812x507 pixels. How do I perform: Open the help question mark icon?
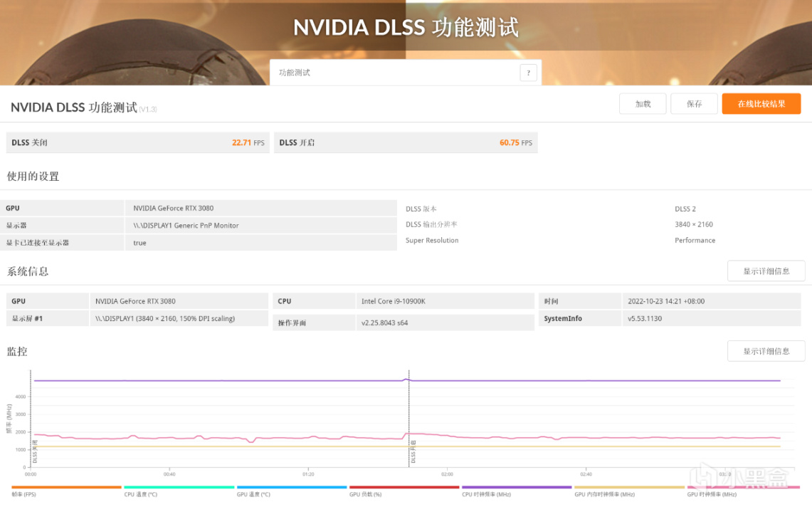pos(528,73)
